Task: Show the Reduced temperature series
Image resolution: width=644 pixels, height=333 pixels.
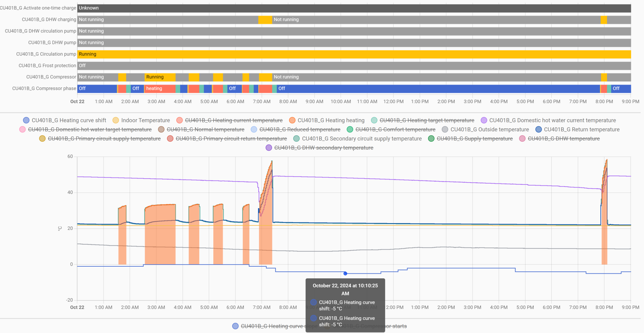Action: pos(300,129)
